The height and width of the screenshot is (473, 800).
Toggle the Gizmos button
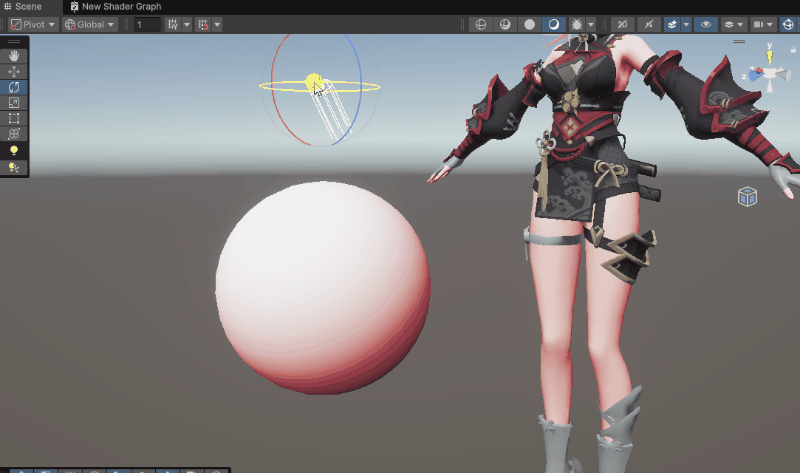pyautogui.click(x=788, y=24)
